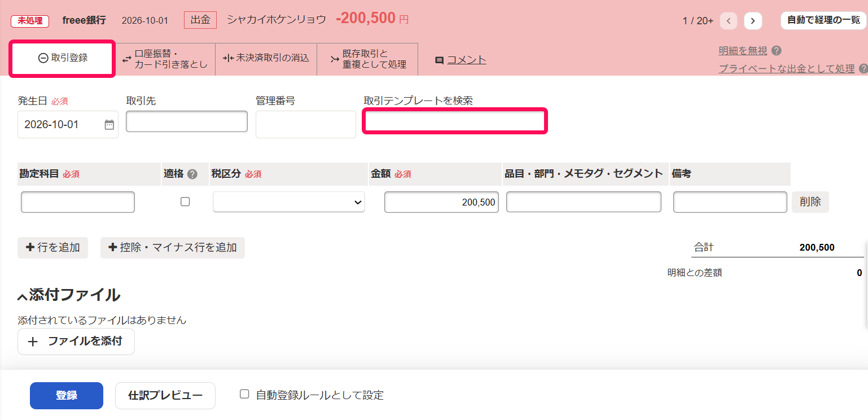Select the 取引登録 tab

[63, 58]
